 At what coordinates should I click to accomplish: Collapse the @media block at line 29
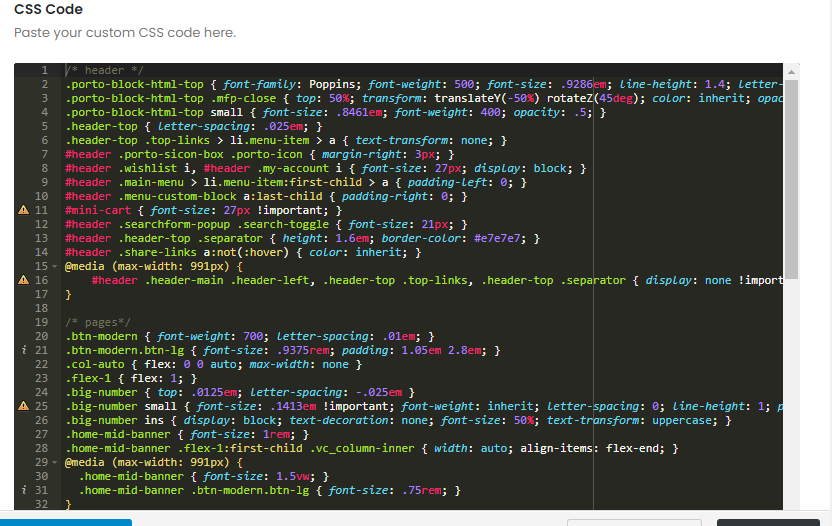54,462
